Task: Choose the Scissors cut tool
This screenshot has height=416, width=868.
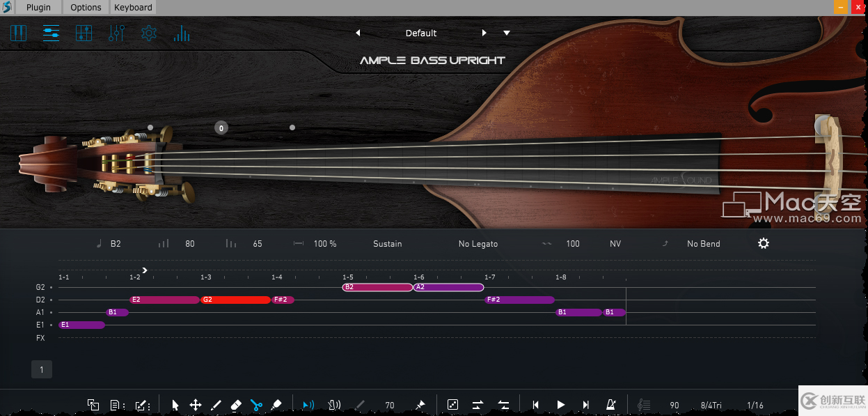Action: click(257, 404)
